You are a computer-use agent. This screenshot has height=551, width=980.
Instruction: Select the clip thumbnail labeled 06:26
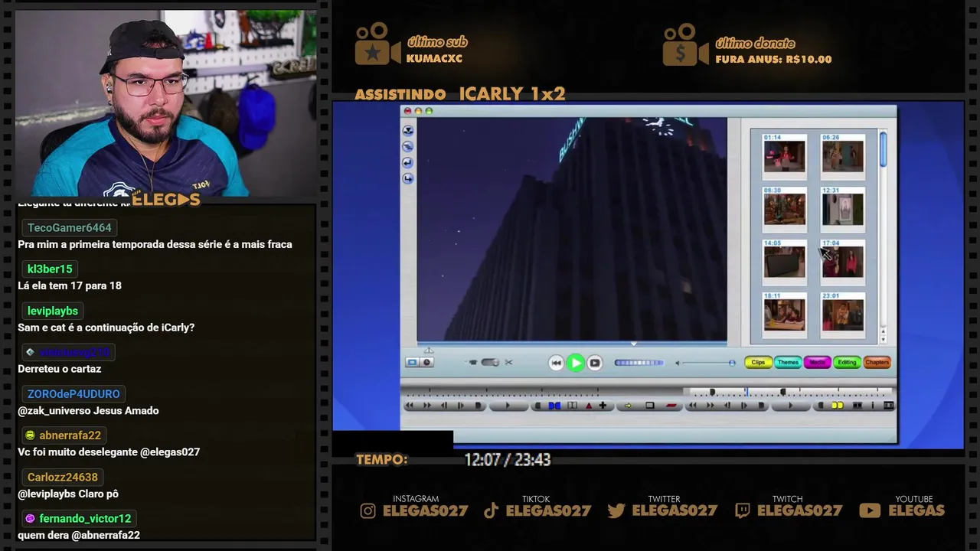coord(843,156)
